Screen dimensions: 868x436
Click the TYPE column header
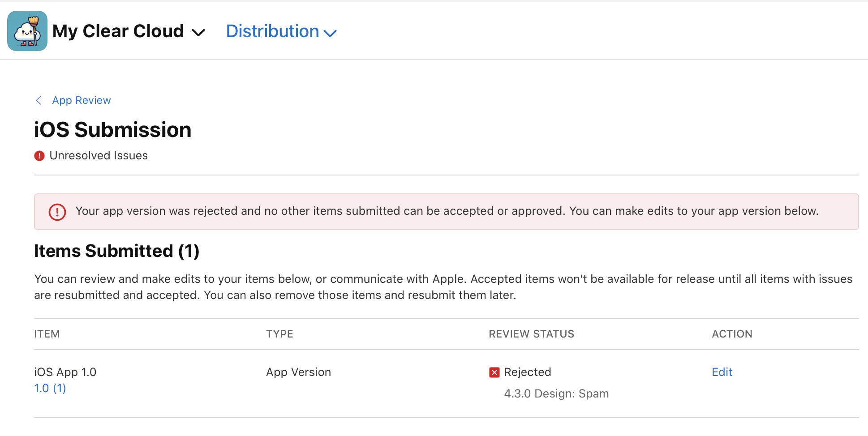[x=279, y=334]
